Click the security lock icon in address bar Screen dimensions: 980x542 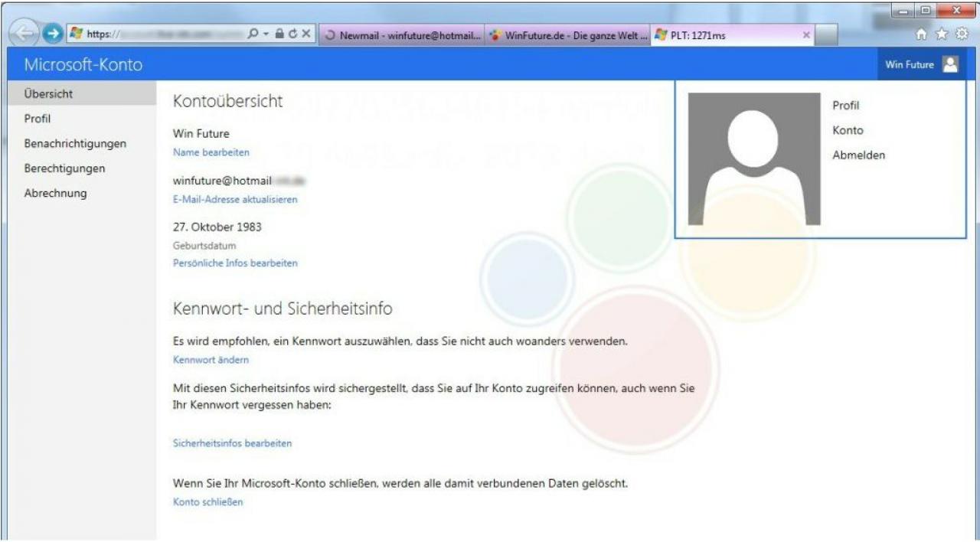point(279,34)
